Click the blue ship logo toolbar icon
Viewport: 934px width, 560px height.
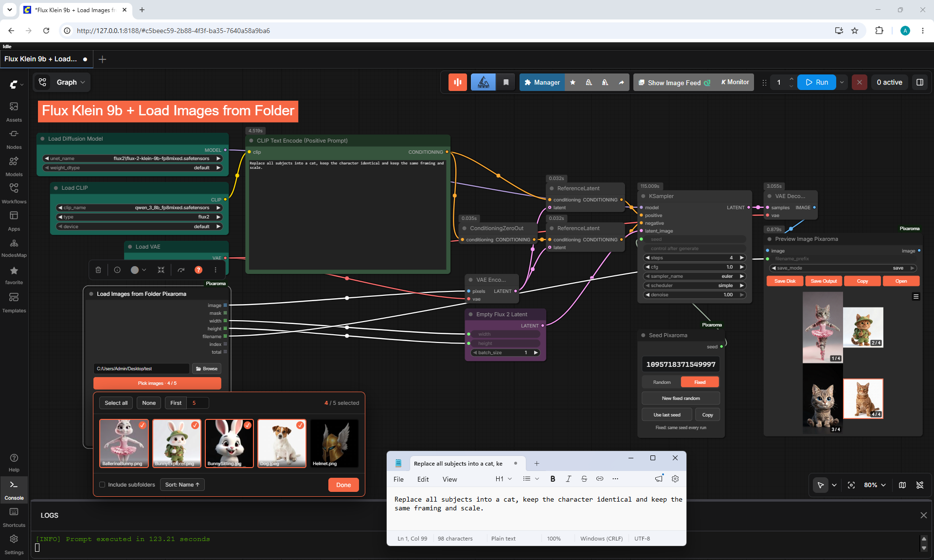click(483, 82)
